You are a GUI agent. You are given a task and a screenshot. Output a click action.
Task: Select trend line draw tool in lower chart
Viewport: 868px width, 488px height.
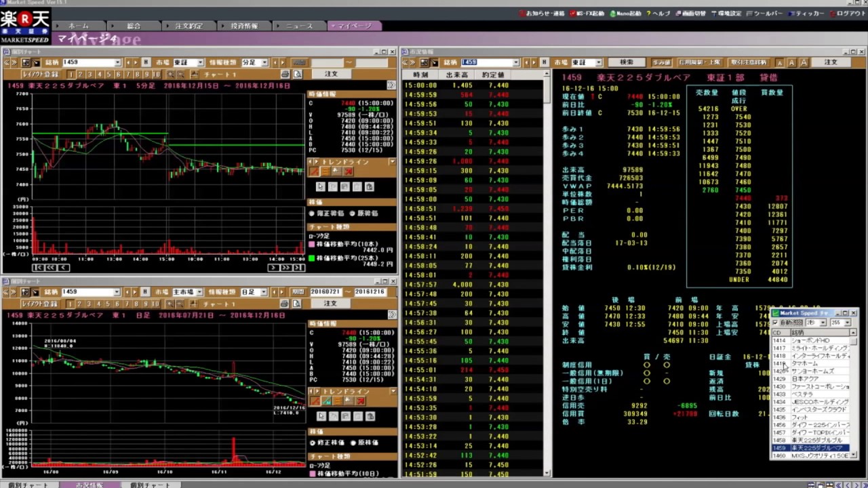[x=314, y=401]
